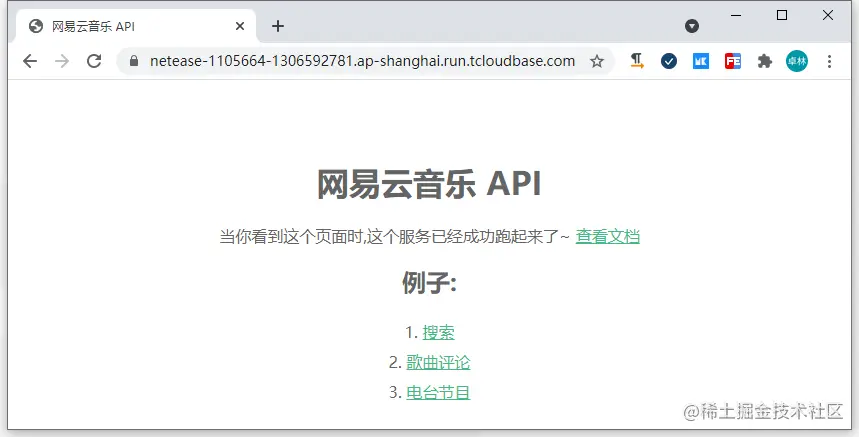Open Chrome three-dot menu

click(829, 61)
